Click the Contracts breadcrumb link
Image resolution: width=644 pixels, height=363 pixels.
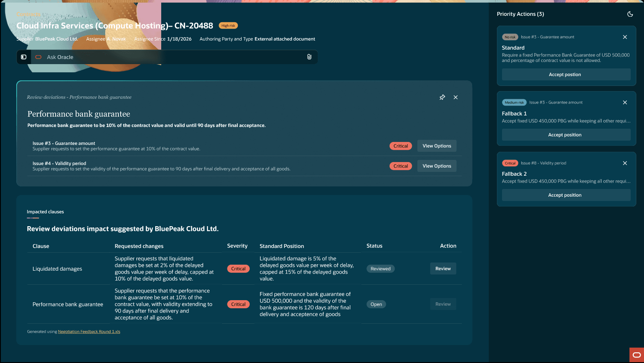pos(28,15)
